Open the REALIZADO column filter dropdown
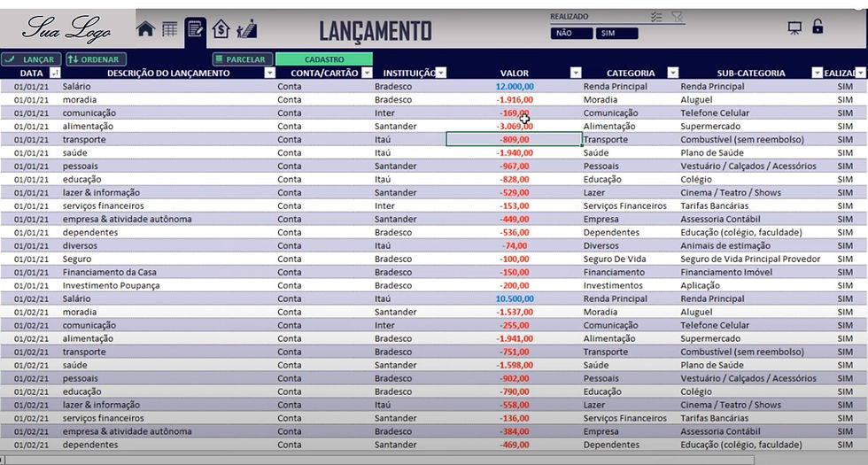868x465 pixels. tap(860, 73)
